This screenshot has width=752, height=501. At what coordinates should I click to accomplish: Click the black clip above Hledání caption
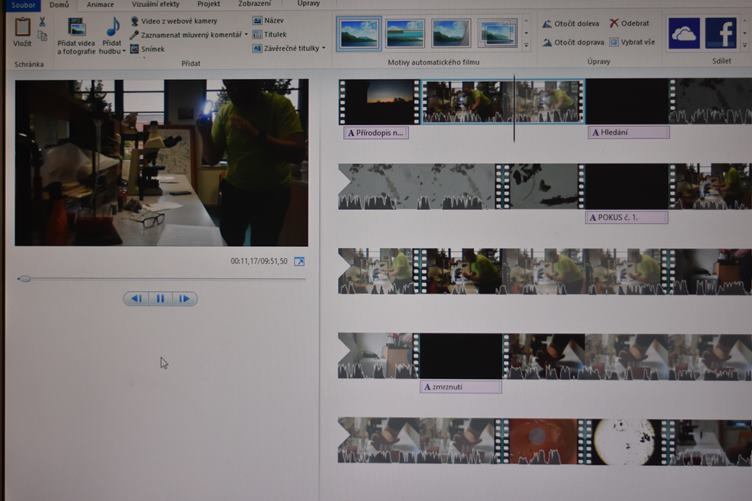pyautogui.click(x=627, y=101)
